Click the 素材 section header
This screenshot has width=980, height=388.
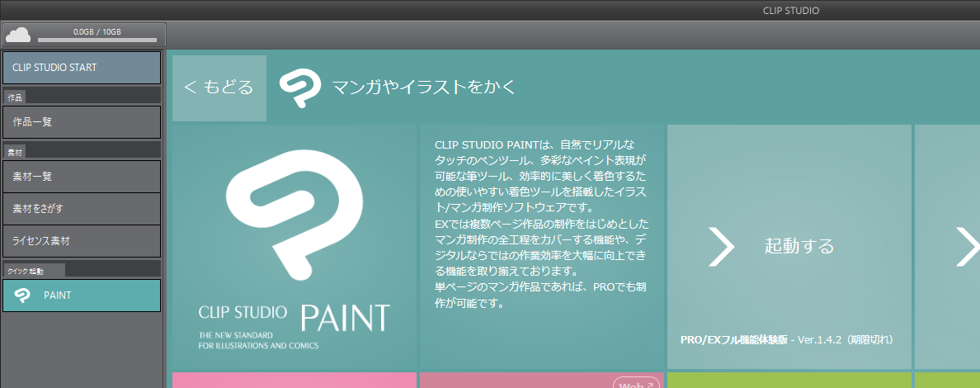pyautogui.click(x=14, y=152)
